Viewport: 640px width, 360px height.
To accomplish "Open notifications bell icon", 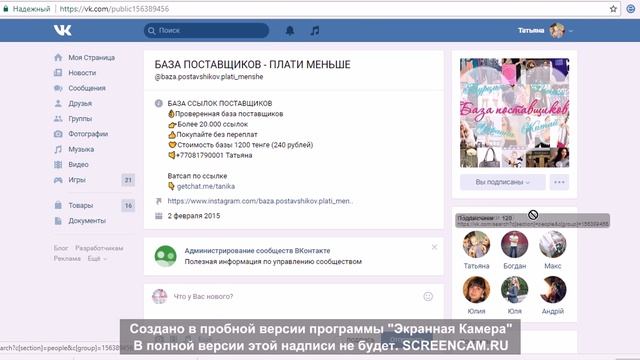I will tap(290, 30).
